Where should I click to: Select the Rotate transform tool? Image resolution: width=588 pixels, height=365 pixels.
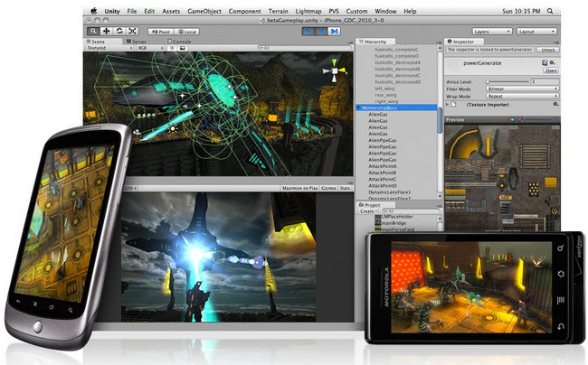click(x=119, y=31)
